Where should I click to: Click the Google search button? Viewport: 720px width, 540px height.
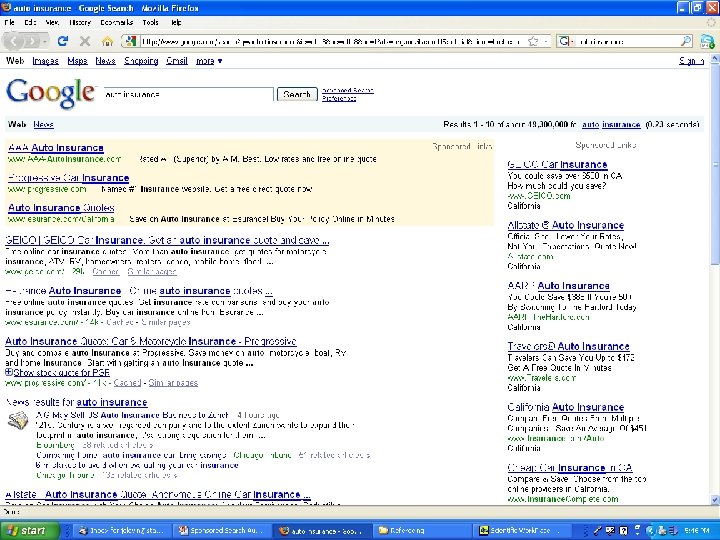[x=297, y=94]
